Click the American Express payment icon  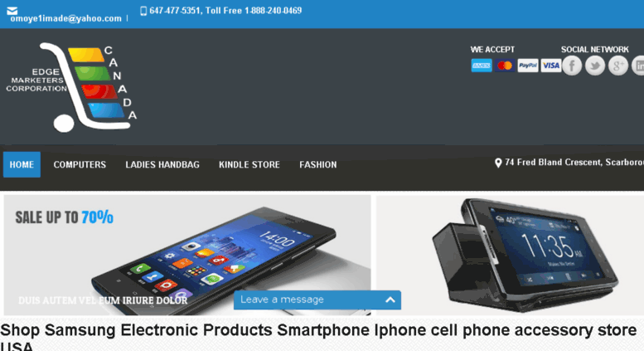pyautogui.click(x=482, y=66)
